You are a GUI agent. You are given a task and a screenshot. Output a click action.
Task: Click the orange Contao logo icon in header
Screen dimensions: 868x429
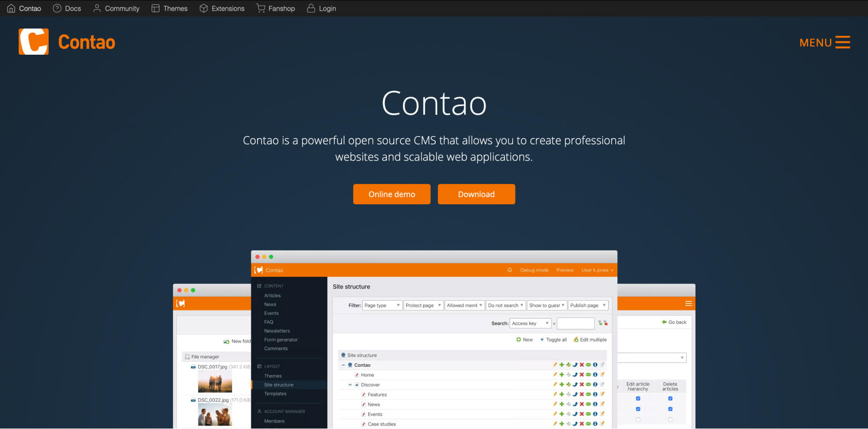pyautogui.click(x=34, y=42)
